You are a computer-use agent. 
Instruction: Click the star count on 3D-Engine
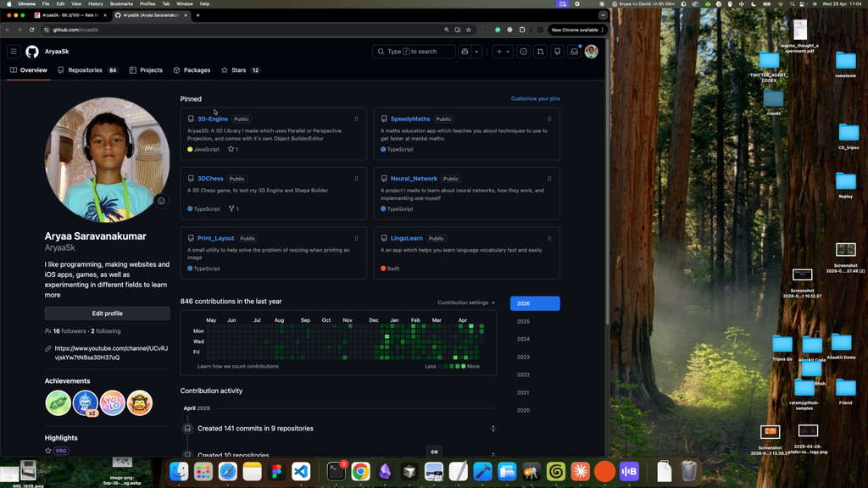(x=233, y=149)
